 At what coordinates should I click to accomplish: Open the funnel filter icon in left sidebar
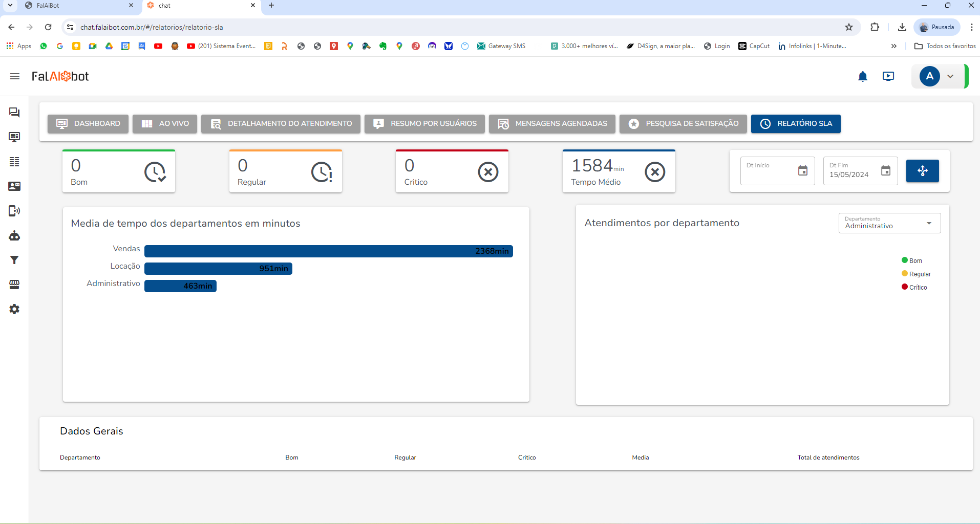point(14,260)
